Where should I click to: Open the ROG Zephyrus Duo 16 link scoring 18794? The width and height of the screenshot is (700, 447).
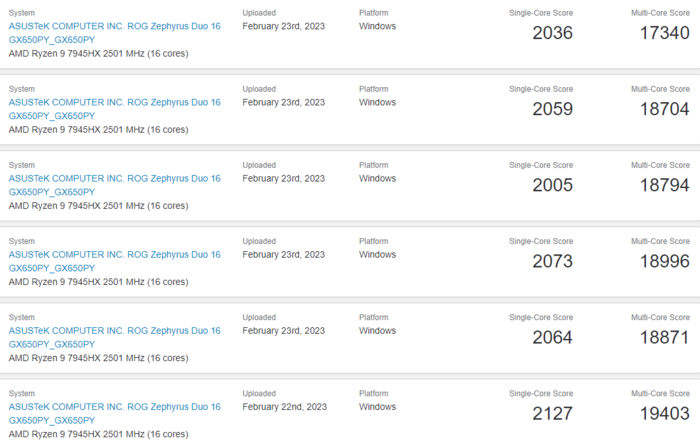coord(115,185)
